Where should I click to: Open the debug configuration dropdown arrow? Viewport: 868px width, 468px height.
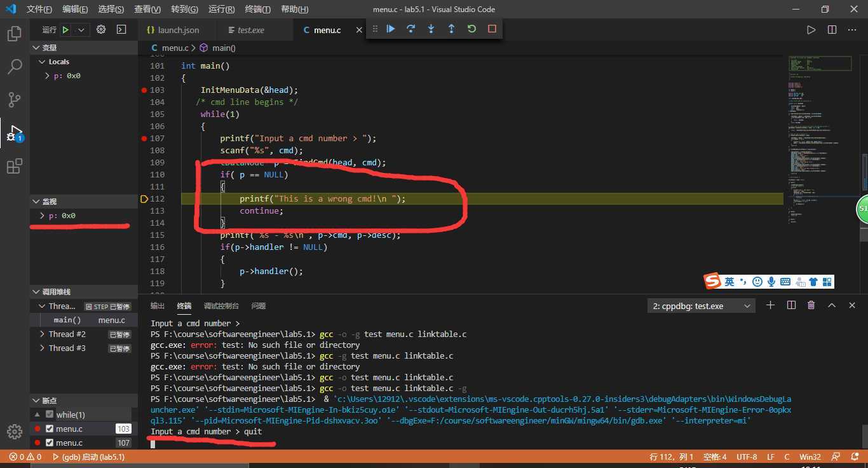[81, 30]
